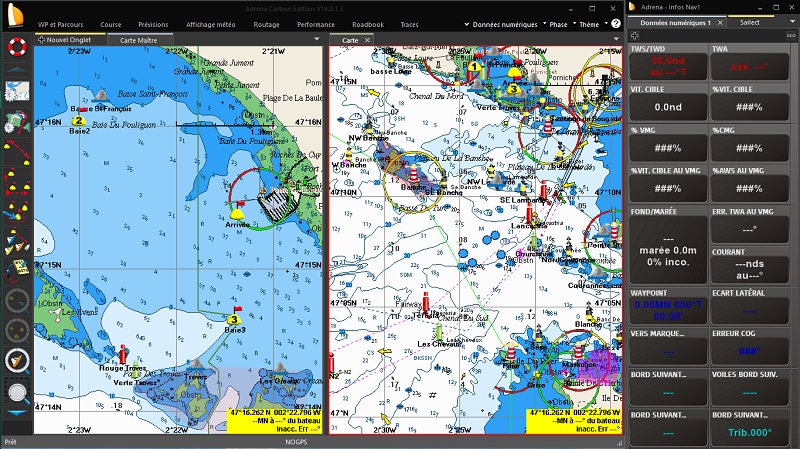The height and width of the screenshot is (449, 800).
Task: Select the magnifier zoom area tool
Action: coord(17,391)
